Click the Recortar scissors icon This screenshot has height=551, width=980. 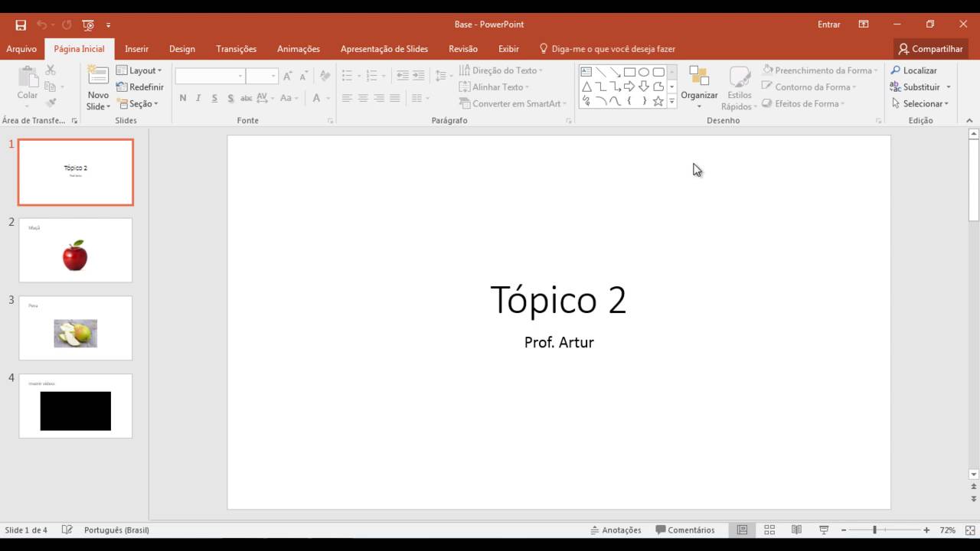click(51, 70)
